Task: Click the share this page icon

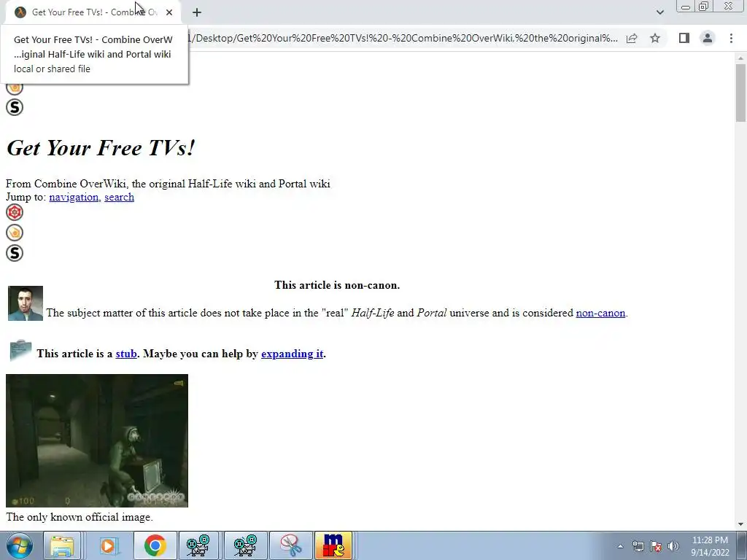Action: pos(632,38)
